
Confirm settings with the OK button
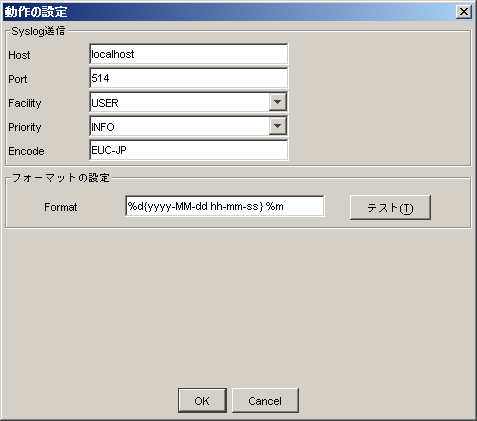202,400
